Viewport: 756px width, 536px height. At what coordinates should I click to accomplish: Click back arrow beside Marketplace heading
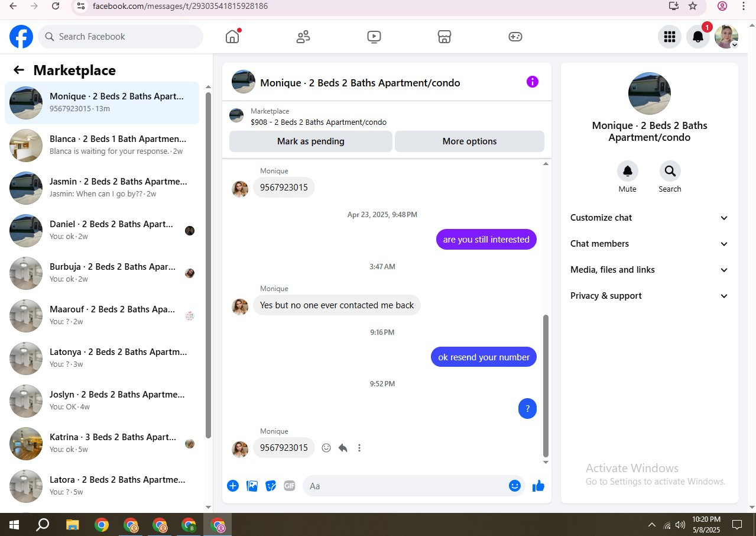click(19, 70)
